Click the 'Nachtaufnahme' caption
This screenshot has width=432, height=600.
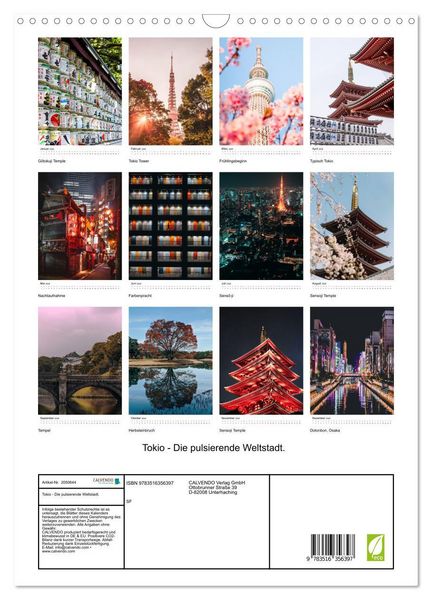click(x=52, y=296)
